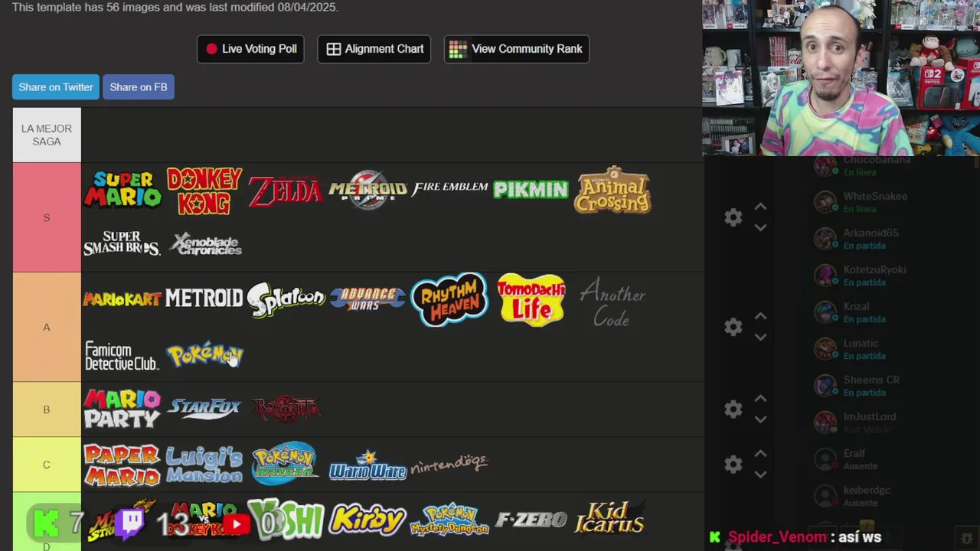Select the Advance Wars logo
This screenshot has height=551, width=980.
tap(367, 299)
